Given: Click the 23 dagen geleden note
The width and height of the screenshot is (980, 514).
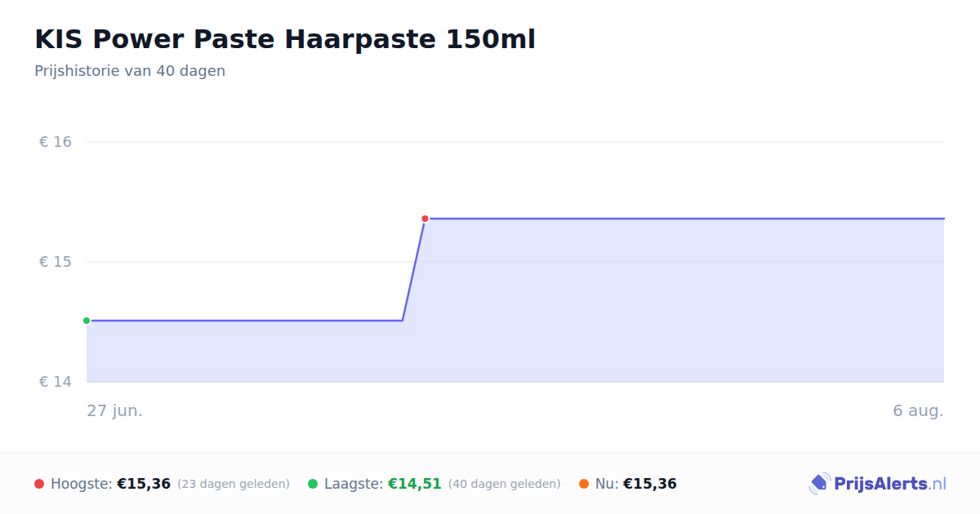Looking at the screenshot, I should click(x=234, y=484).
